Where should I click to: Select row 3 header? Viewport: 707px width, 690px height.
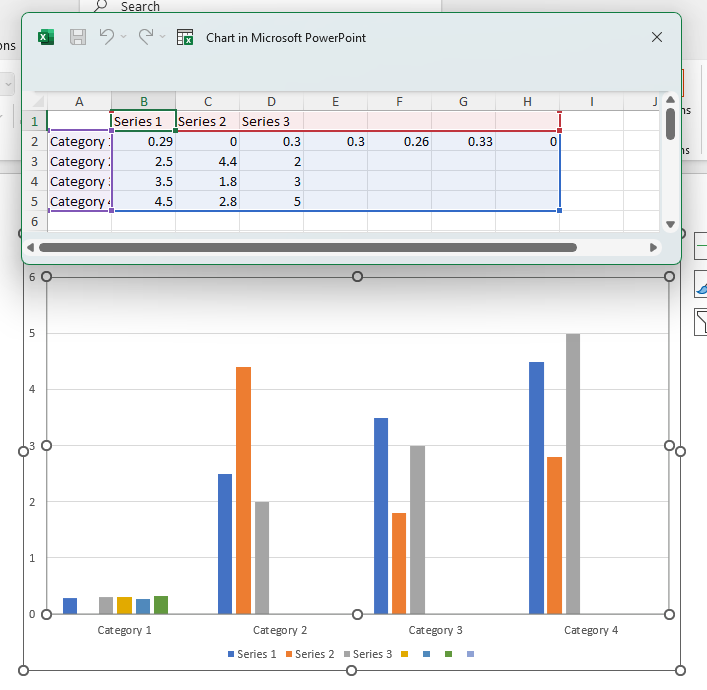click(x=34, y=162)
